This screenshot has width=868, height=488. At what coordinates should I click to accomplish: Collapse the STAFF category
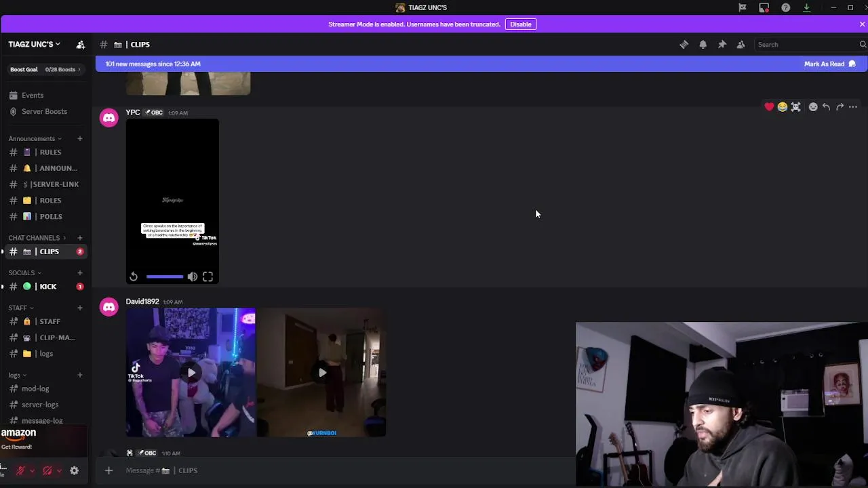pos(20,308)
